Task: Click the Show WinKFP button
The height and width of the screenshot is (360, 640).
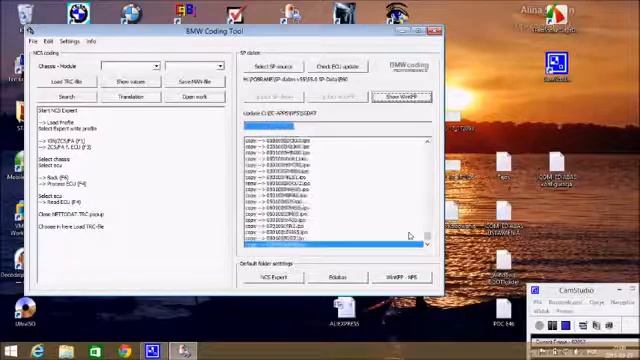Action: point(402,97)
